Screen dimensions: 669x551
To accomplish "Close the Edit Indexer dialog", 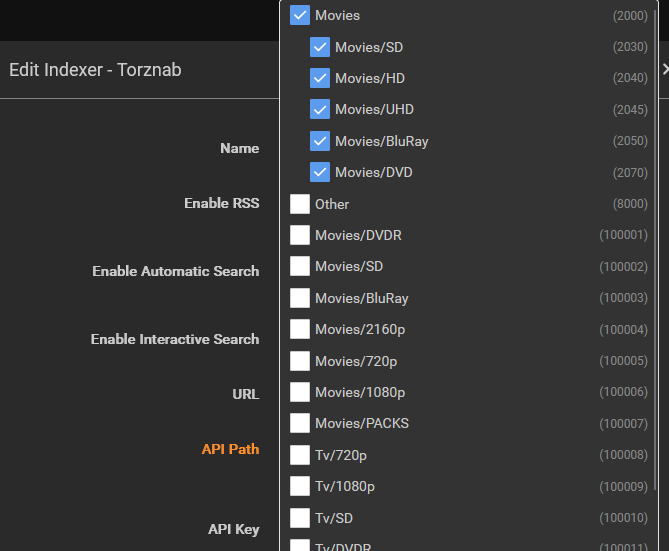I will pyautogui.click(x=665, y=69).
